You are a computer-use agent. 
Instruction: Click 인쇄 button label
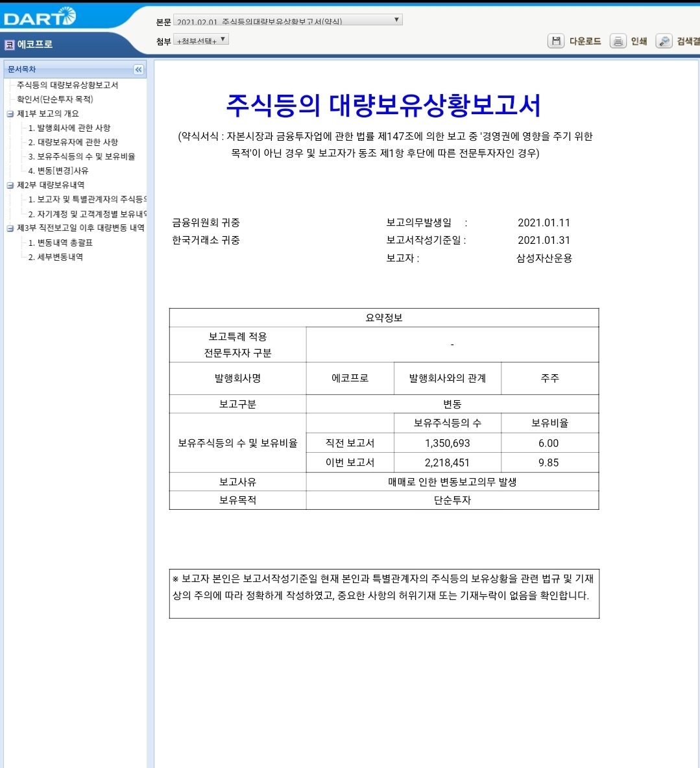(x=639, y=41)
